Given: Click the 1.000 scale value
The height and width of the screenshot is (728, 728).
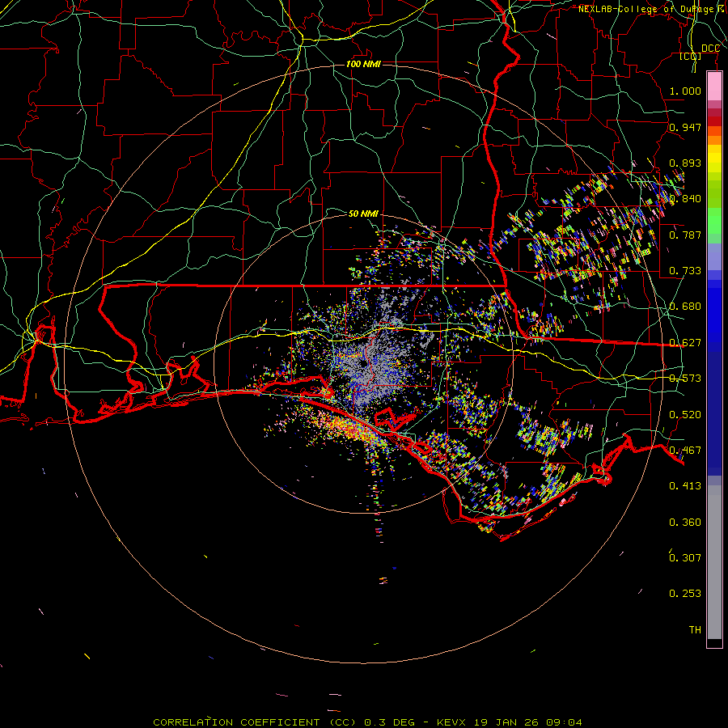Looking at the screenshot, I should pos(685,91).
